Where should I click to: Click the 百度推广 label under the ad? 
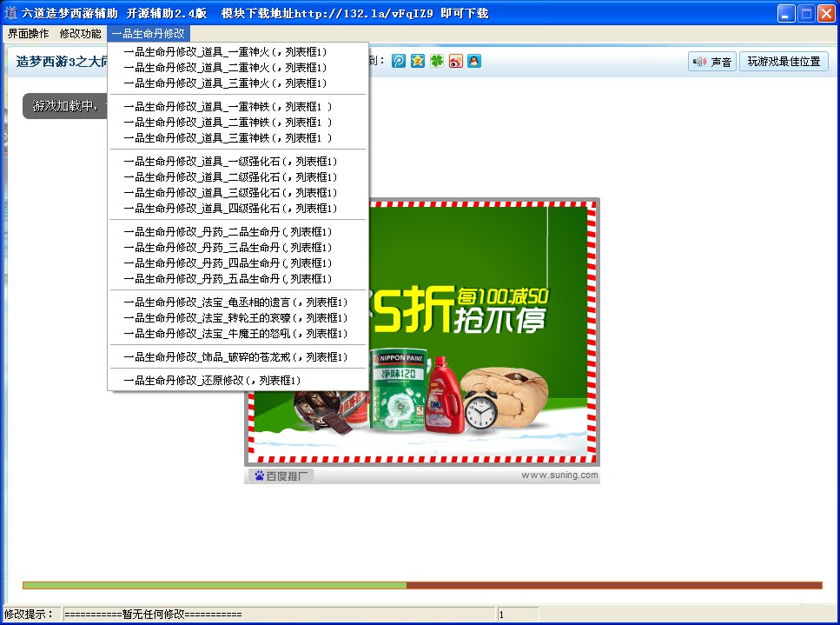(x=281, y=475)
